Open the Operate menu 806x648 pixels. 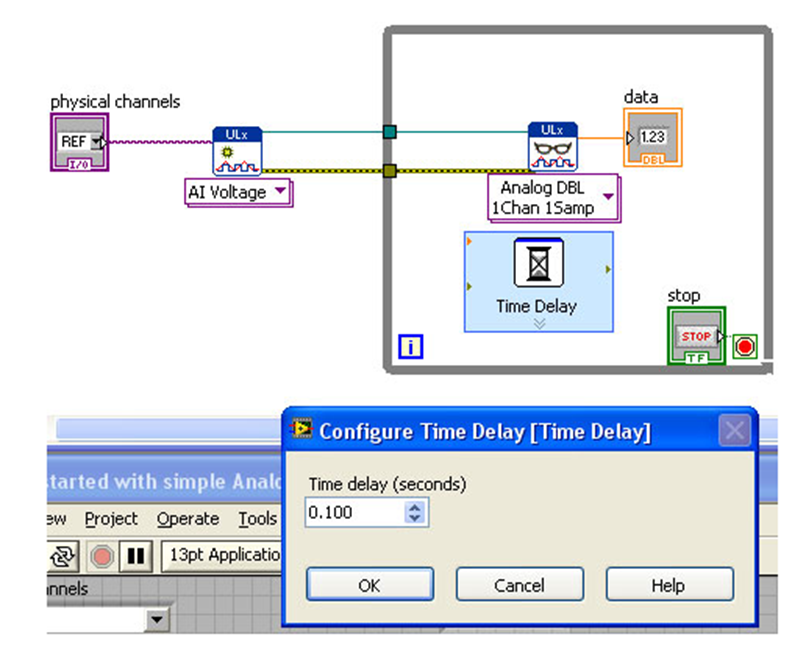coord(187,519)
